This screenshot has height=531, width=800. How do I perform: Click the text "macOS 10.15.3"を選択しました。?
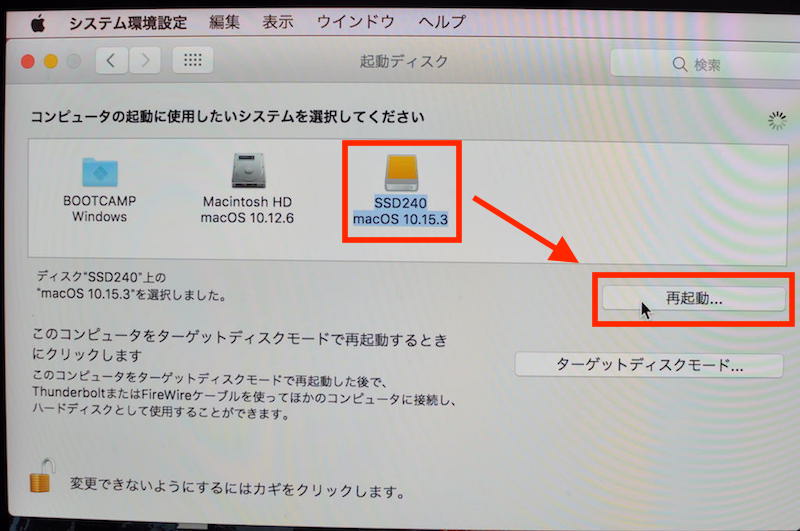pos(132,295)
